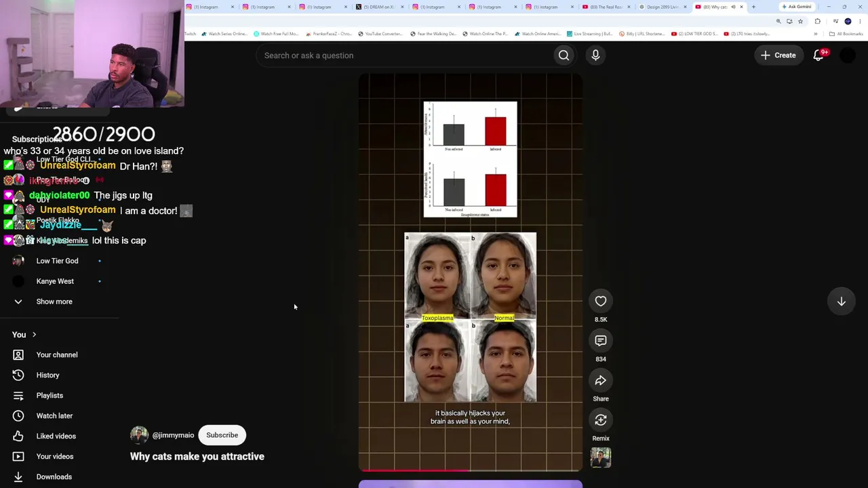
Task: Open the YouTube account avatar menu
Action: click(848, 56)
